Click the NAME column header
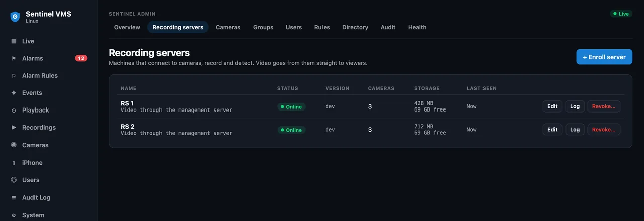Screen dimensions: 644x221 129,88
